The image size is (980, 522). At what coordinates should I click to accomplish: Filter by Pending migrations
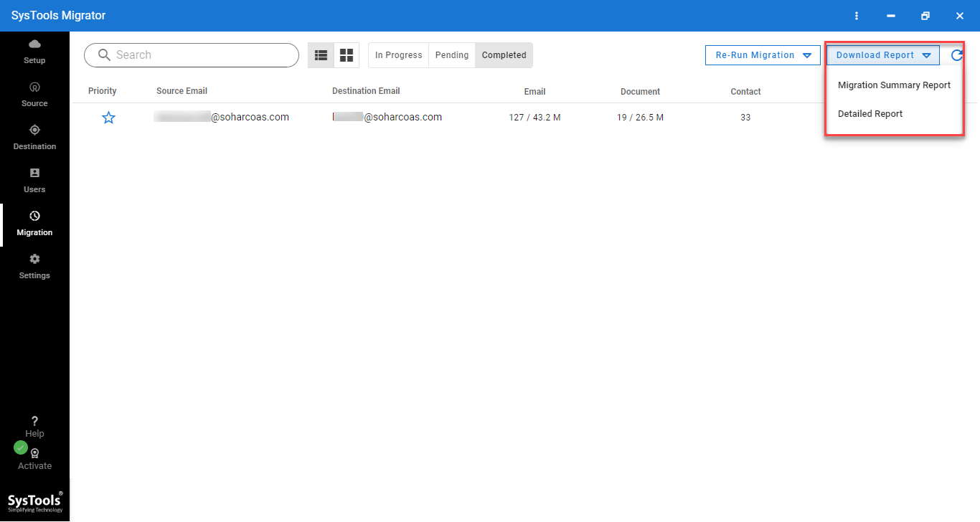click(452, 55)
